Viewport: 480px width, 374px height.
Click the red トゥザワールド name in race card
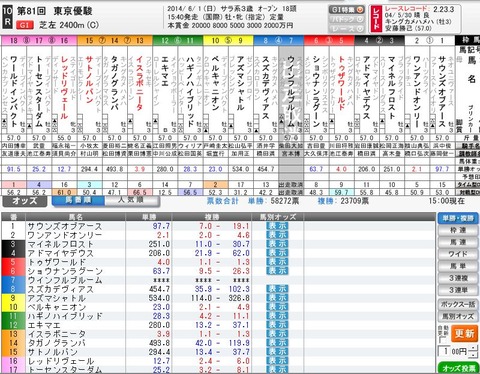coord(341,83)
